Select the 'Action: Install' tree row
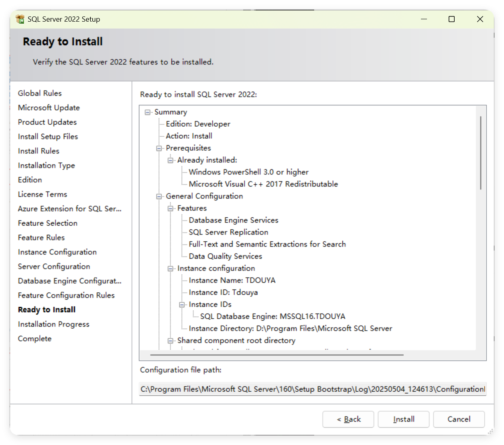 [189, 136]
